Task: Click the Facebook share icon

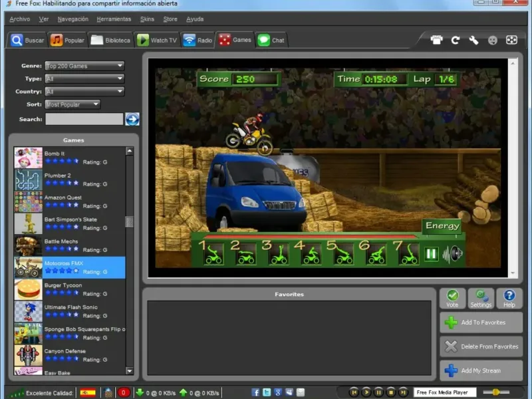Action: coord(255,392)
